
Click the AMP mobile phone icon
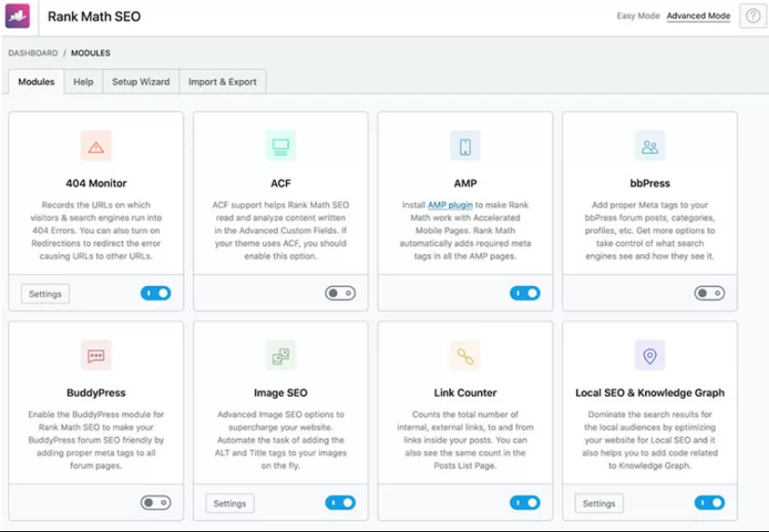coord(465,146)
